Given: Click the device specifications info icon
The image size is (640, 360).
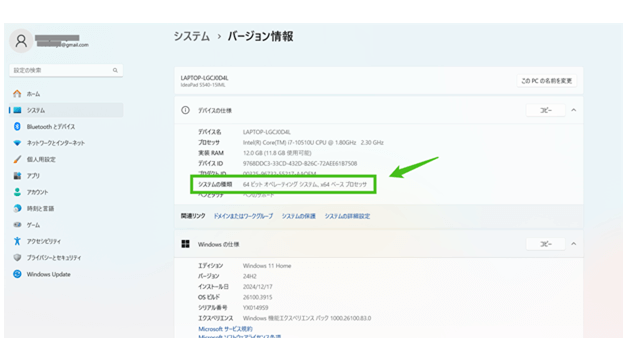Looking at the screenshot, I should 185,110.
